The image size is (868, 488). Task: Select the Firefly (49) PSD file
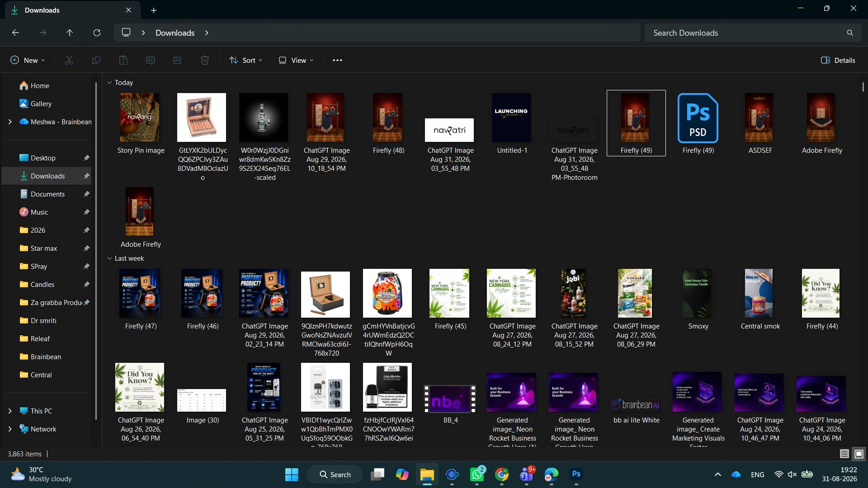coord(698,123)
